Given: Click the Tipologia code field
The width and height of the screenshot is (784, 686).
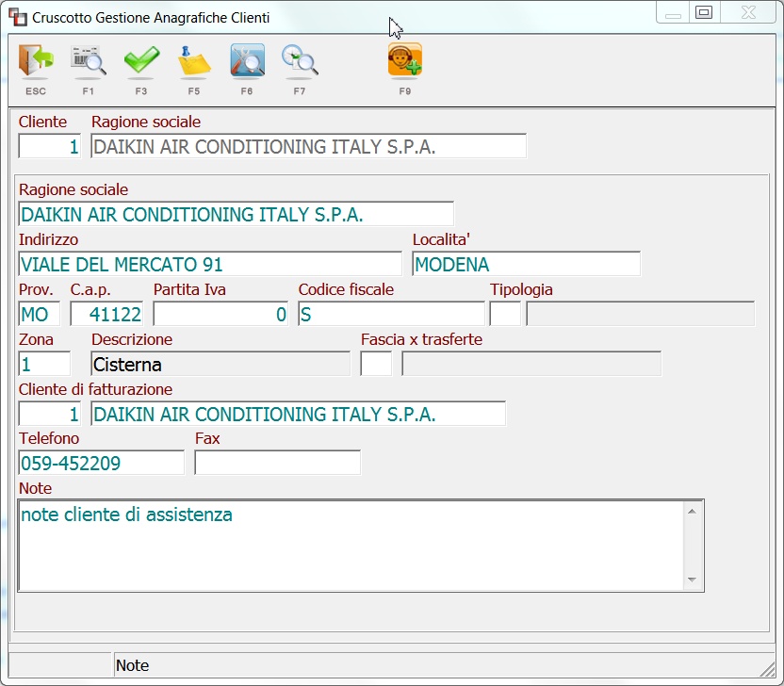Looking at the screenshot, I should pyautogui.click(x=505, y=314).
